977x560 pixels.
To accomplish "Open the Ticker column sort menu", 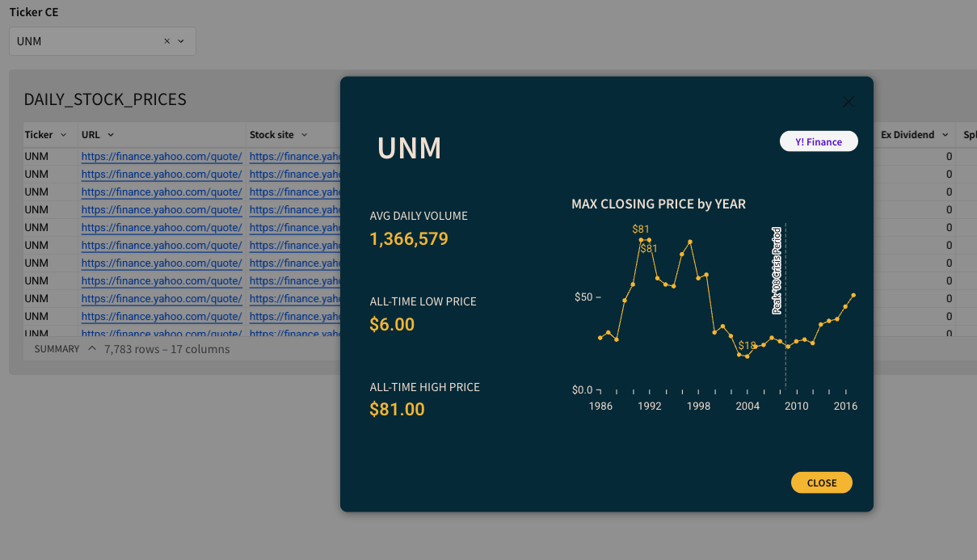I will (x=64, y=135).
